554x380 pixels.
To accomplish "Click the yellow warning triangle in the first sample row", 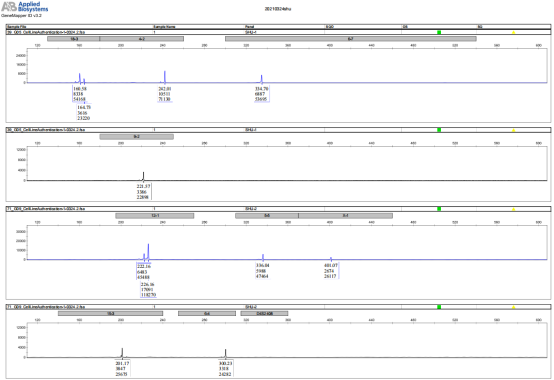I will (514, 32).
